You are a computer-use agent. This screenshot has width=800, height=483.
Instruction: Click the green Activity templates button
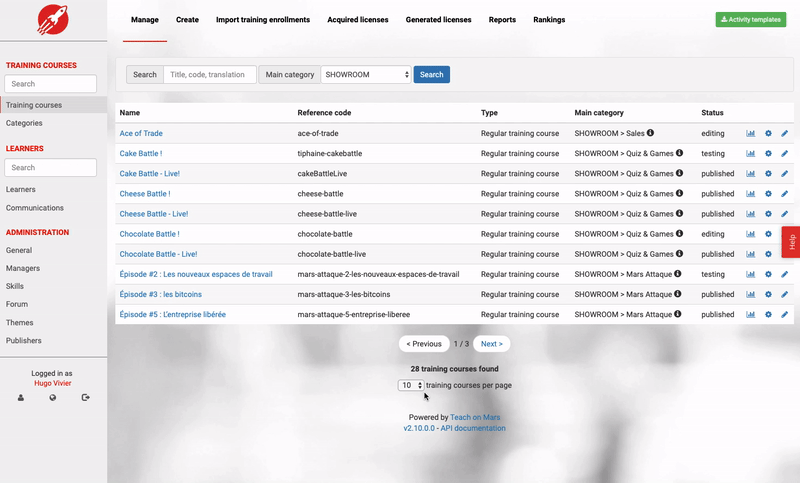pos(751,19)
